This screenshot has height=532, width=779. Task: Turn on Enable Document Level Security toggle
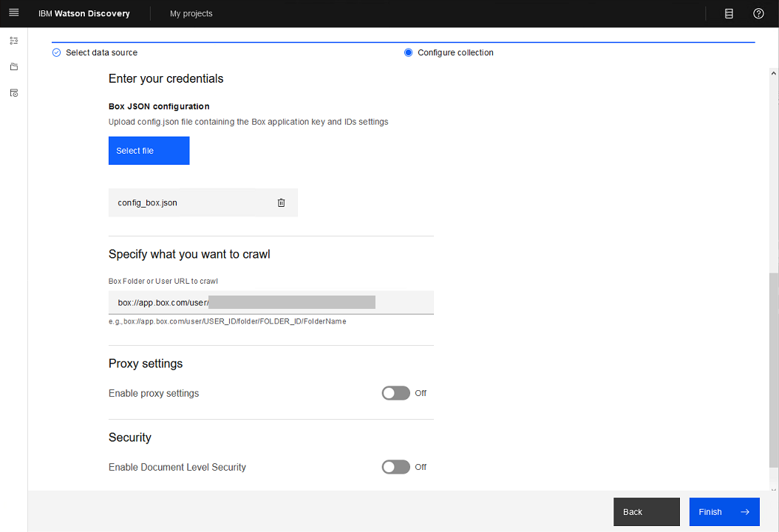tap(396, 467)
